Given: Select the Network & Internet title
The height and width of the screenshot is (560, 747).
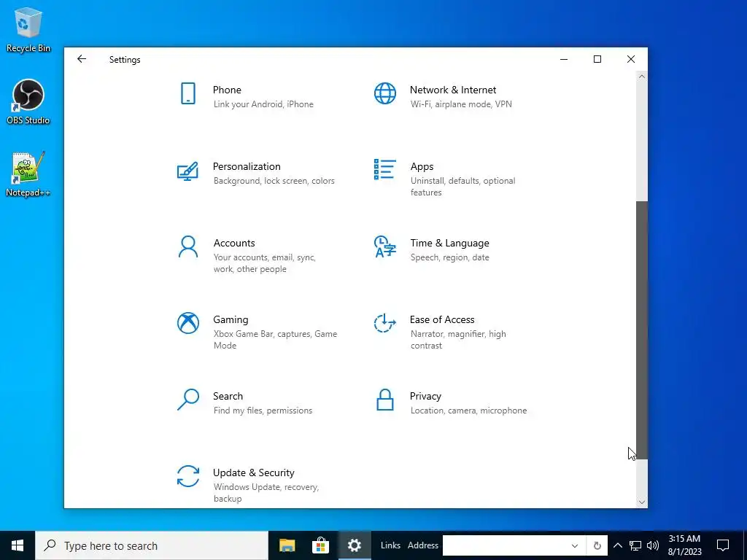Looking at the screenshot, I should coord(452,90).
